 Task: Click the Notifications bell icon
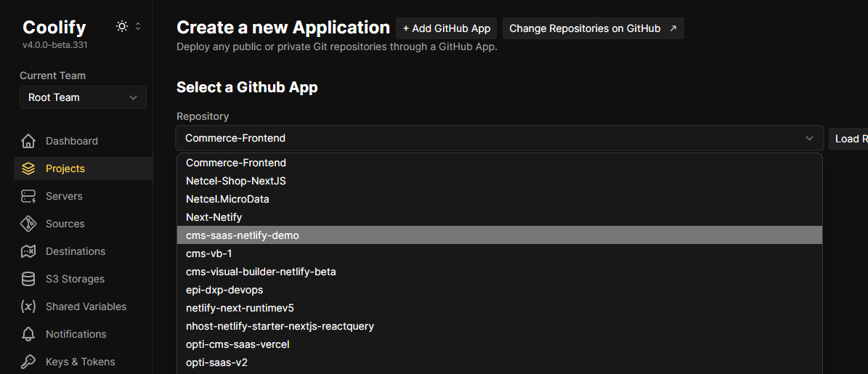tap(28, 334)
